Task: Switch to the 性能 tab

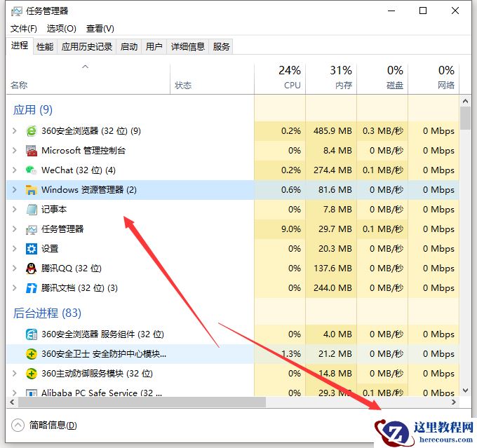Action: point(45,47)
